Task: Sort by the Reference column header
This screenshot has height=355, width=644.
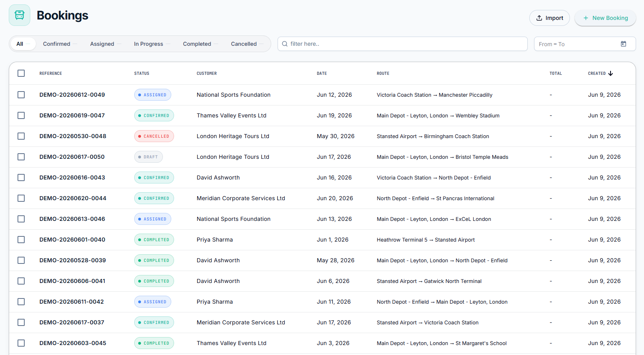Action: pyautogui.click(x=51, y=73)
